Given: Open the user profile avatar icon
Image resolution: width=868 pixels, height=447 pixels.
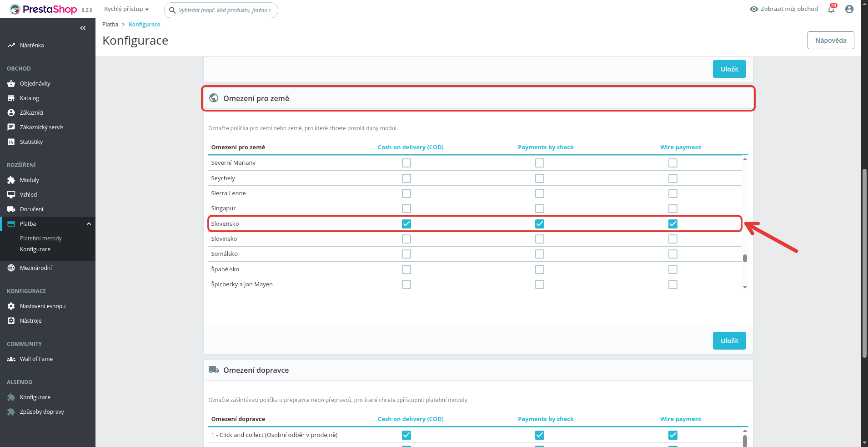Looking at the screenshot, I should (849, 9).
